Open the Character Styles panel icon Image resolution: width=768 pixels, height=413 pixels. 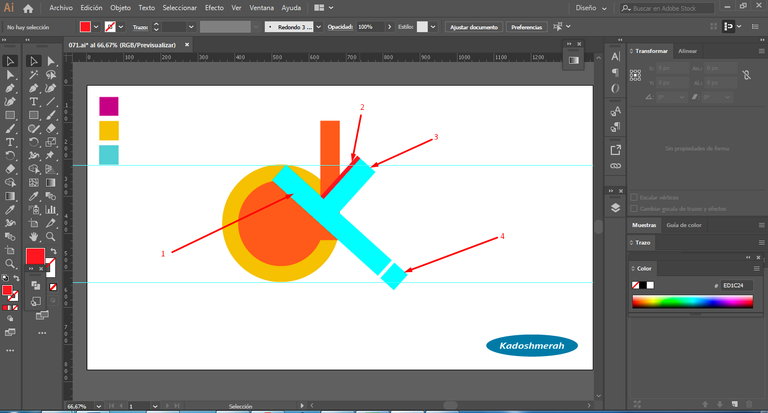pos(615,111)
